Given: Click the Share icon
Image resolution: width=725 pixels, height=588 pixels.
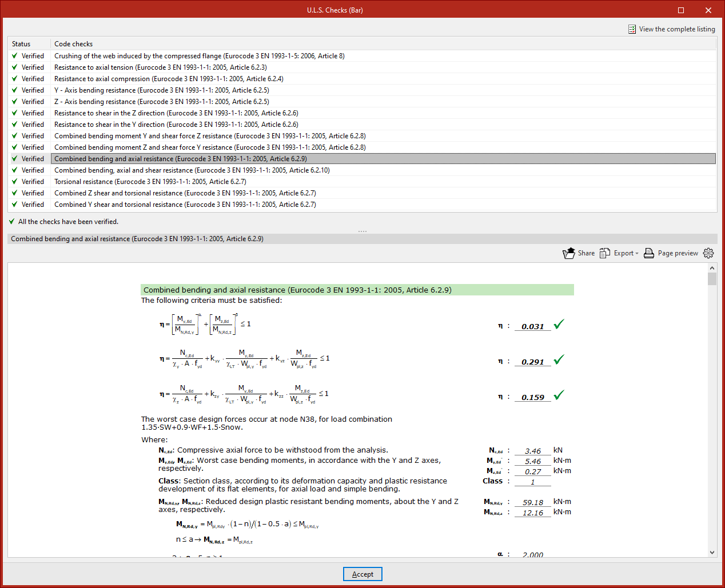Looking at the screenshot, I should tap(569, 253).
